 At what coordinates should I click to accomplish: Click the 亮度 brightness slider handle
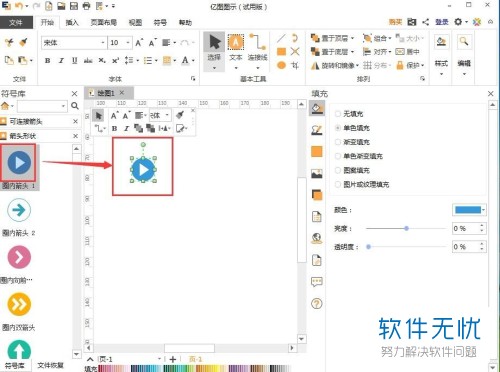tap(406, 228)
